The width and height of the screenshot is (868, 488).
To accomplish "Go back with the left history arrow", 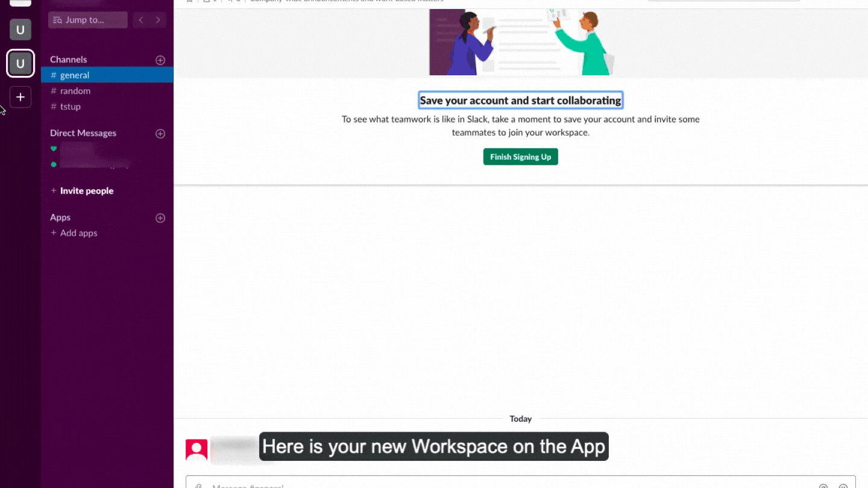I will tap(141, 20).
